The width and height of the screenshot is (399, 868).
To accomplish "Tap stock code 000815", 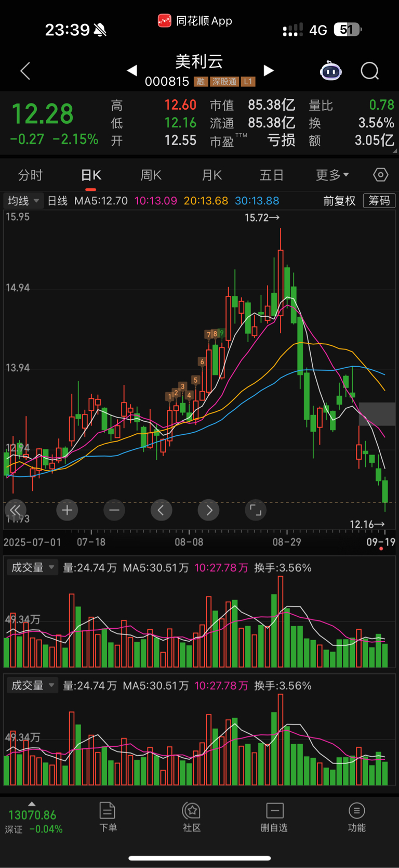I will tap(167, 82).
